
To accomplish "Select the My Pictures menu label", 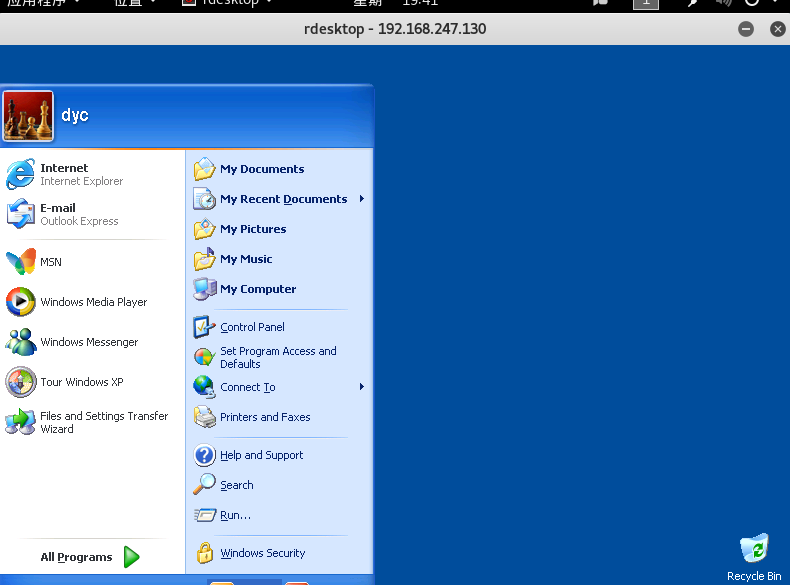I will pyautogui.click(x=253, y=229).
